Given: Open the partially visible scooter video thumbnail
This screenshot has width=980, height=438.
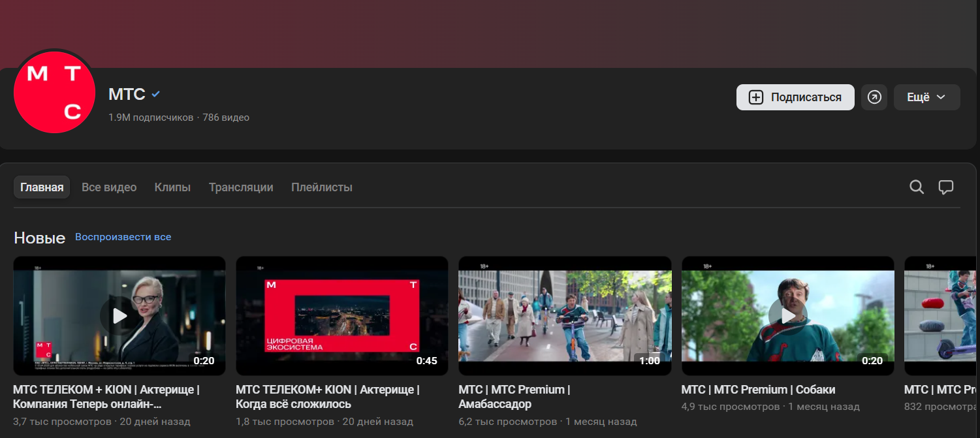Looking at the screenshot, I should pos(941,316).
